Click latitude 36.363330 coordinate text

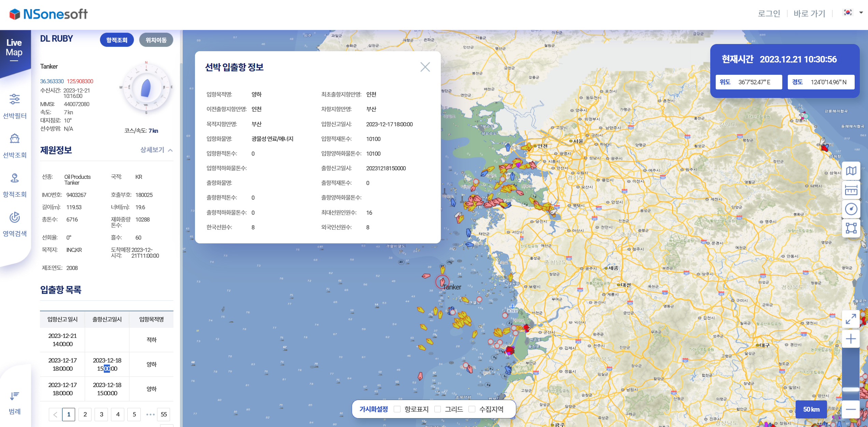[52, 81]
